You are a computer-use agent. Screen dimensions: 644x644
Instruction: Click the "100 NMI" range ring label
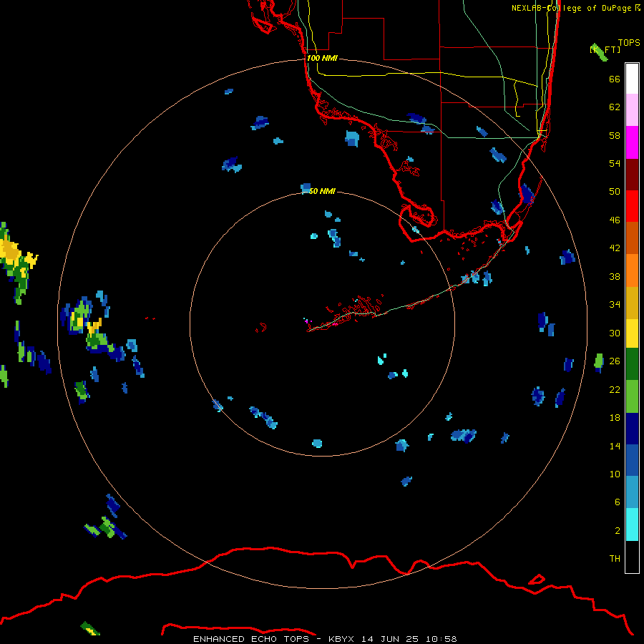[322, 58]
